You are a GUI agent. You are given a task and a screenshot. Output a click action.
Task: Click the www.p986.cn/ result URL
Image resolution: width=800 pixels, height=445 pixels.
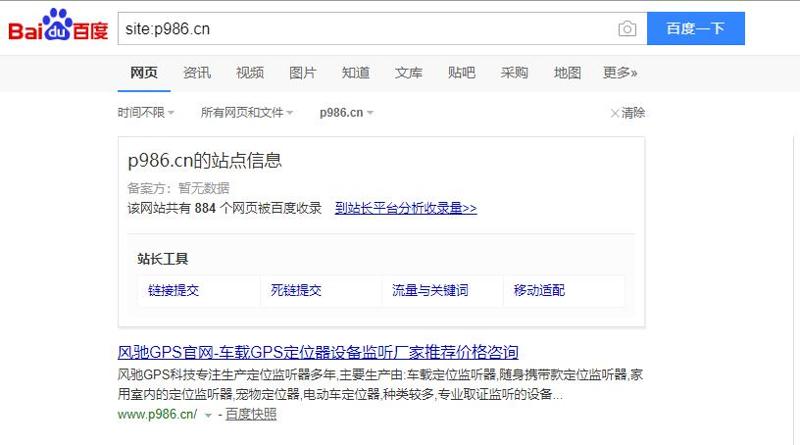(x=157, y=414)
